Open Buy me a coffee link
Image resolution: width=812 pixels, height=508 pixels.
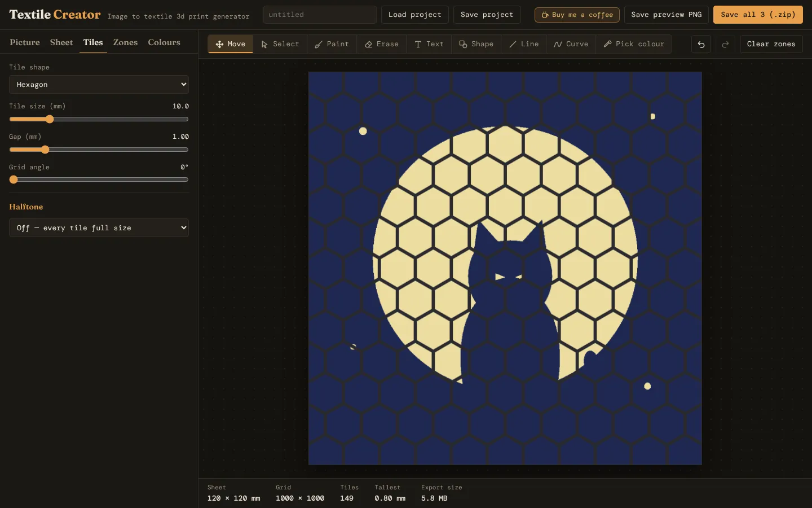577,15
